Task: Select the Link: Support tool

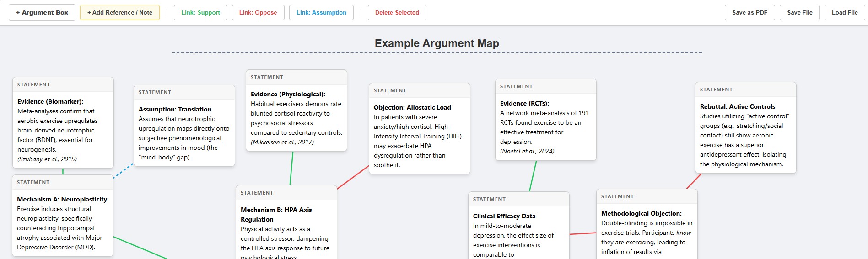Action: [x=200, y=12]
